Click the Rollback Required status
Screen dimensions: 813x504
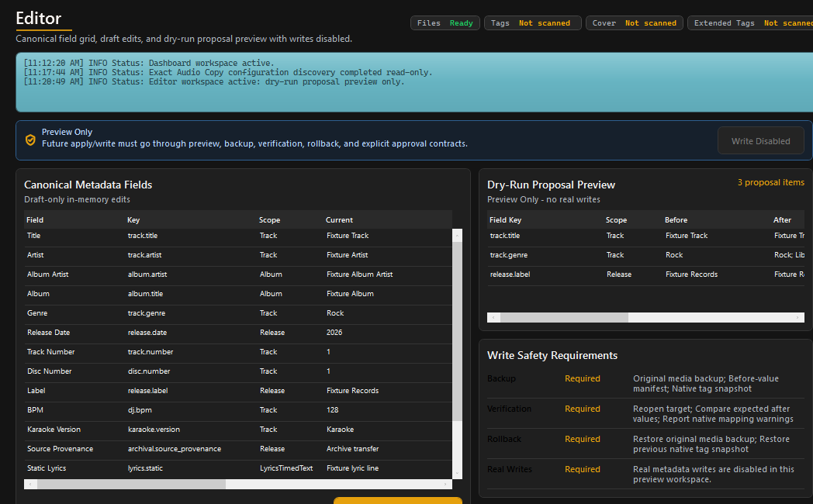click(x=583, y=439)
